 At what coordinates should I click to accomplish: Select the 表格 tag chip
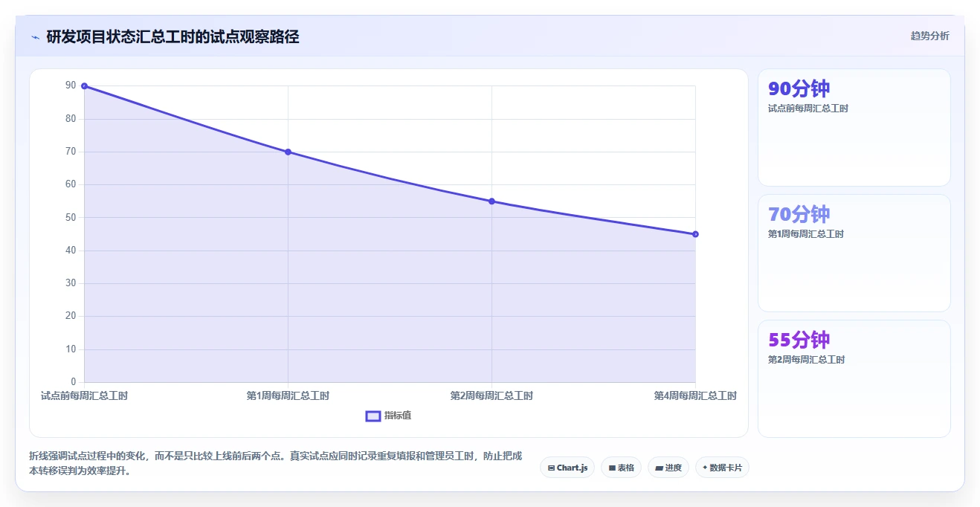[621, 468]
